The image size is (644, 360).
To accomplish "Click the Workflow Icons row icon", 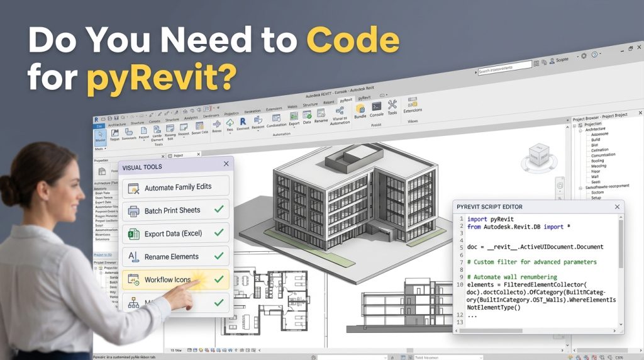I will (133, 280).
